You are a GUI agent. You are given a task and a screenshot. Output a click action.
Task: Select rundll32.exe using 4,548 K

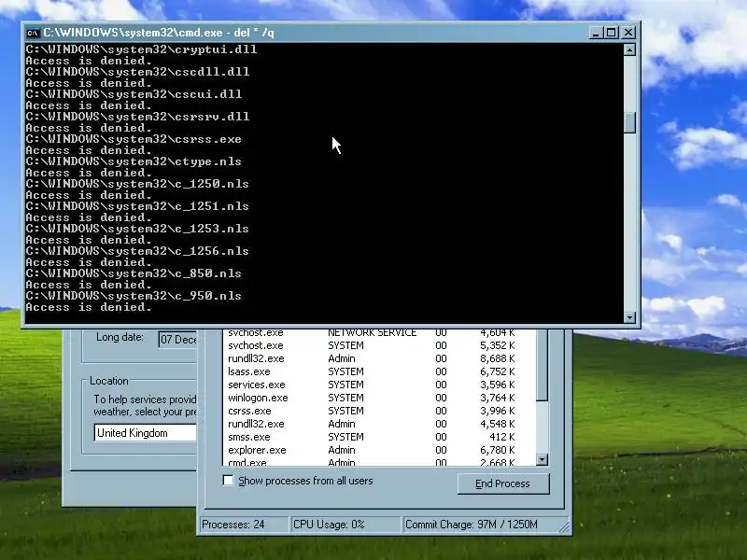pos(379,424)
